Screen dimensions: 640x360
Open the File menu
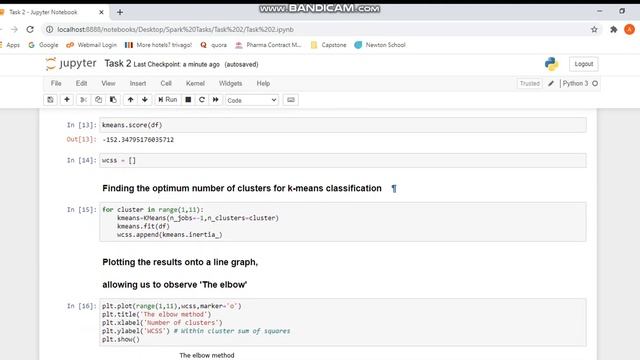(x=56, y=83)
